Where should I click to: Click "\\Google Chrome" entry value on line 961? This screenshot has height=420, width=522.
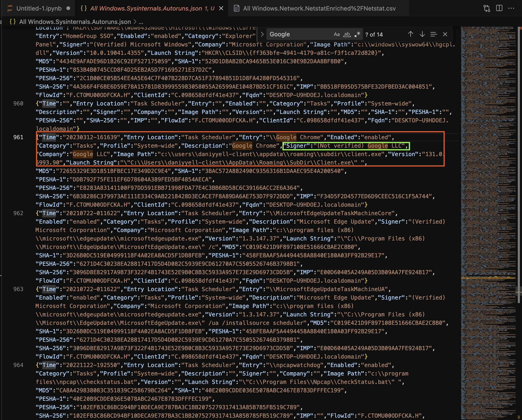295,137
